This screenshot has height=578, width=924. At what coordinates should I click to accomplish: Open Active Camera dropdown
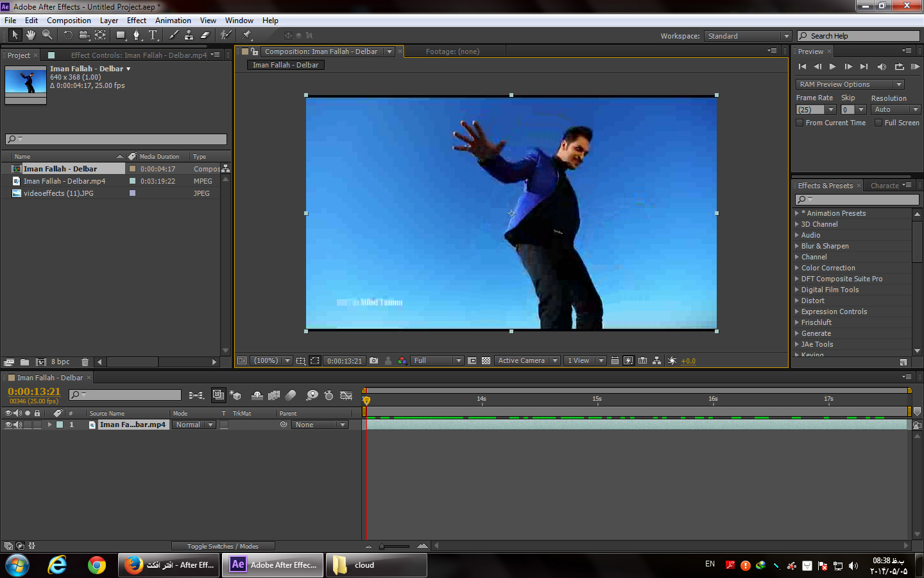pyautogui.click(x=527, y=361)
